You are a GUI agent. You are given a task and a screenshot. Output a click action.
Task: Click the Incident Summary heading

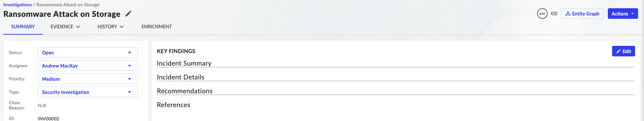point(184,63)
